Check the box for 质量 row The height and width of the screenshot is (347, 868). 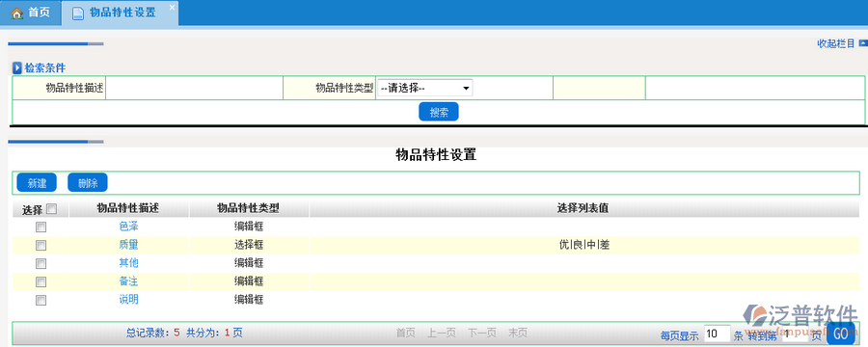point(41,245)
